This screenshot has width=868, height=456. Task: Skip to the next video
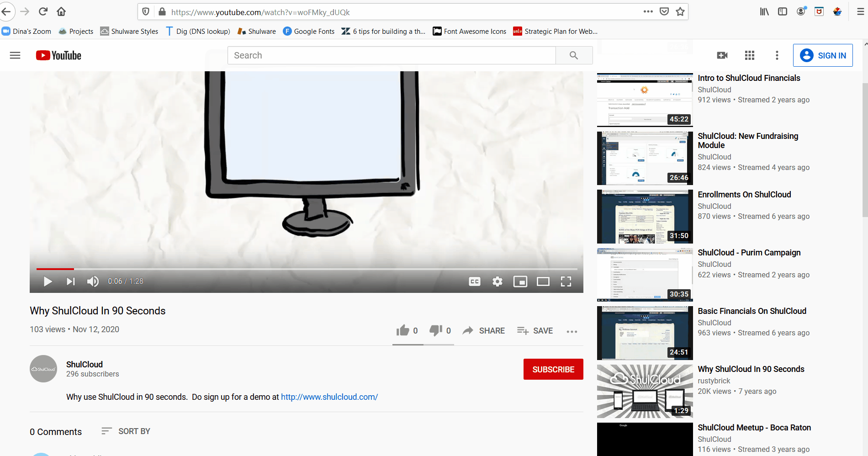(x=70, y=281)
